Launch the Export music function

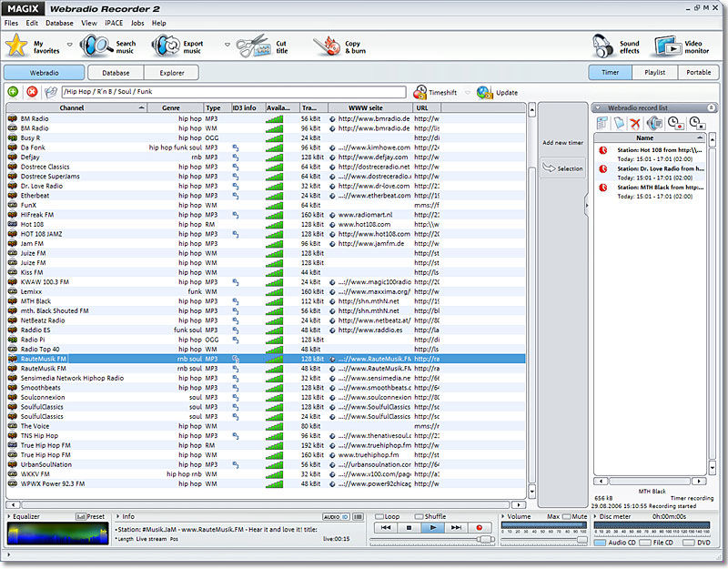pyautogui.click(x=177, y=46)
